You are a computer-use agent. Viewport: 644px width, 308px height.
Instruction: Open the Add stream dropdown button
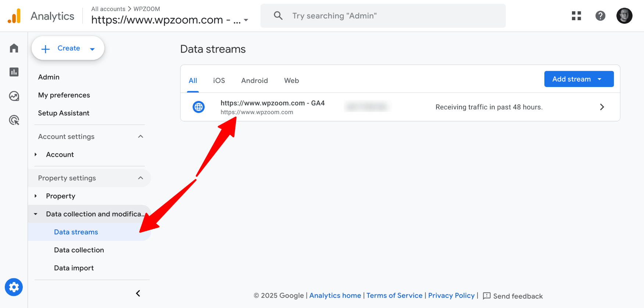(579, 79)
